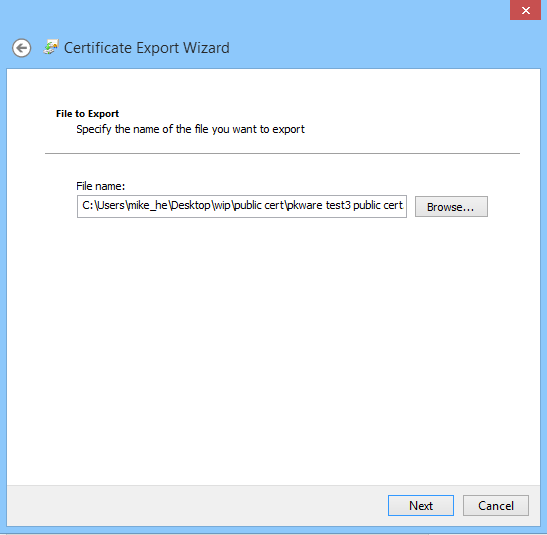Viewport: 547px width, 535px height.
Task: Set cursor at "C:" in the path box
Action: (88, 205)
